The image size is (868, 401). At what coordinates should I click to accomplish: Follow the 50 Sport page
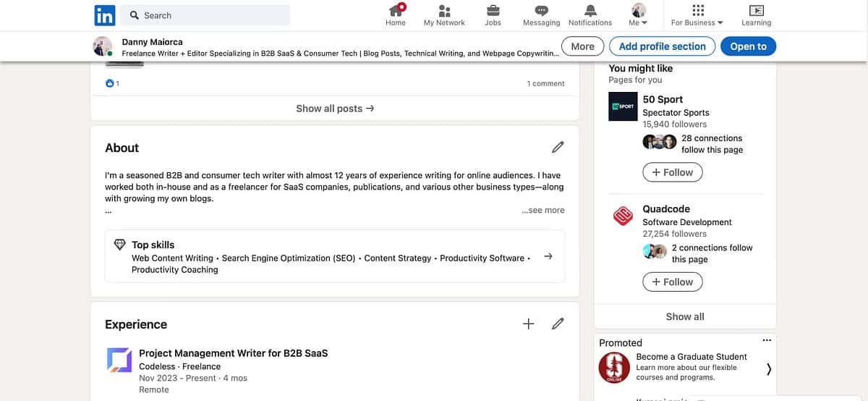[x=673, y=172]
